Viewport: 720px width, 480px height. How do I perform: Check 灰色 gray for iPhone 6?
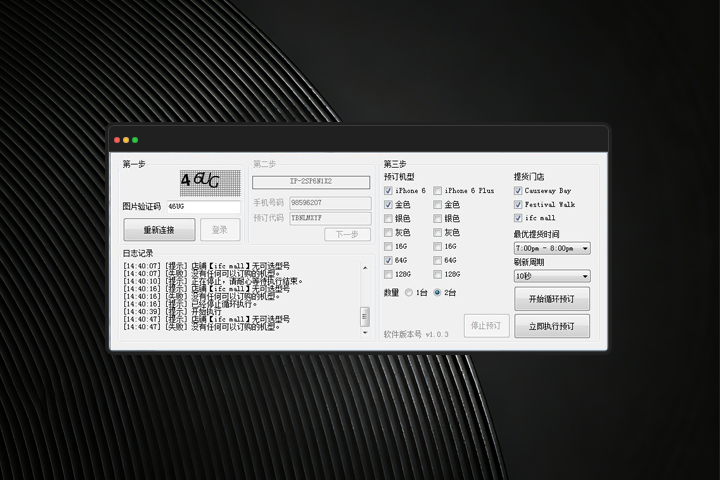pos(388,232)
